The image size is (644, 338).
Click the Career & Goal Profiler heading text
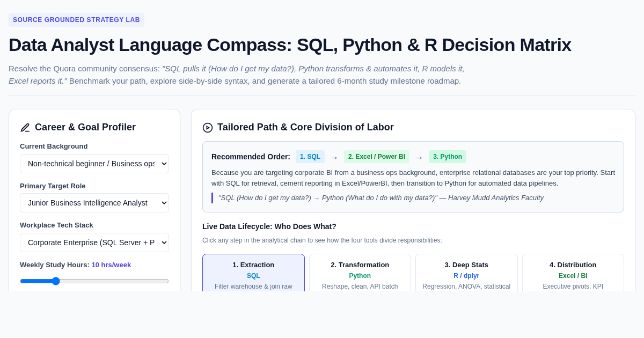coord(85,127)
